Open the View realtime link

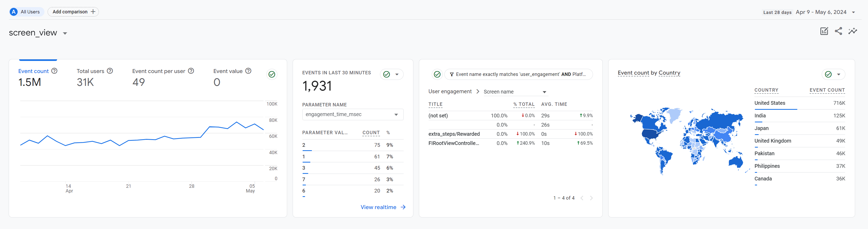383,207
